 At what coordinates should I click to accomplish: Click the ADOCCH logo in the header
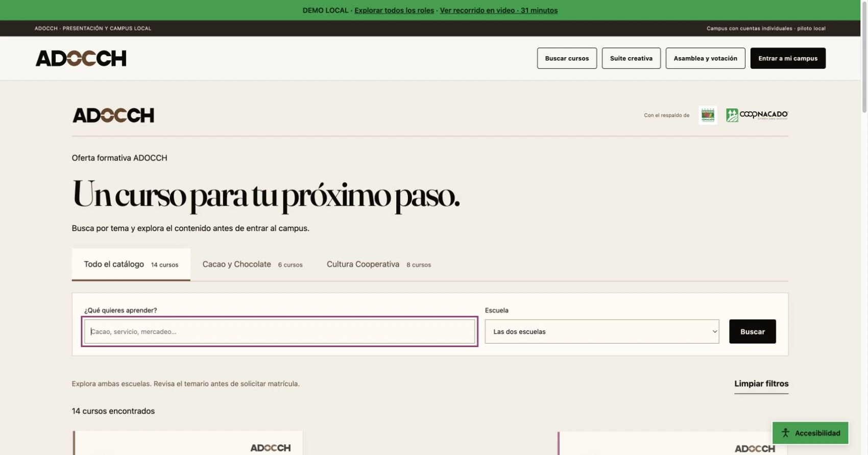click(81, 58)
